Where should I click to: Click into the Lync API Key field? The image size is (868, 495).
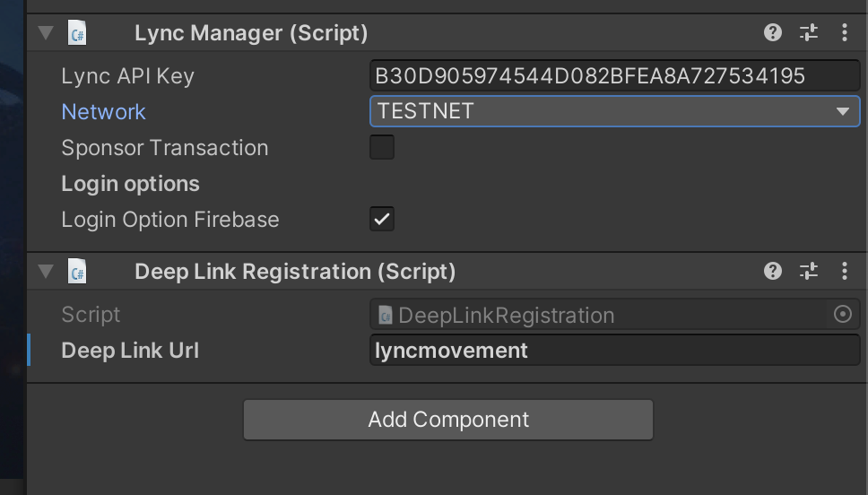(x=614, y=75)
